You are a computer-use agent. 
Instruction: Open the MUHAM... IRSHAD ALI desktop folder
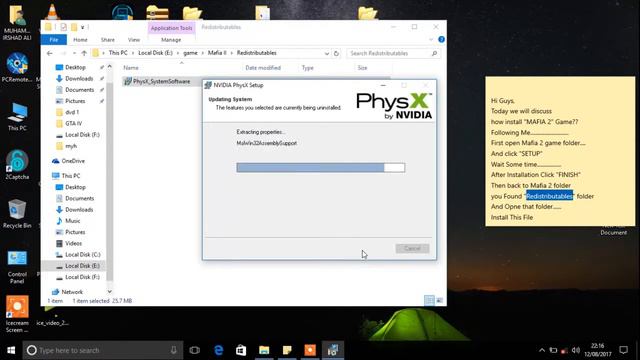click(x=17, y=22)
